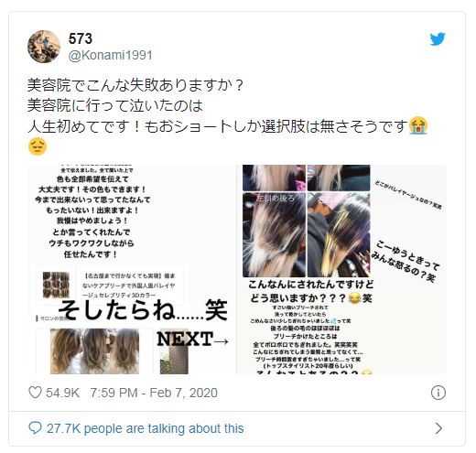View the damaged hair back photo collage

(307, 221)
